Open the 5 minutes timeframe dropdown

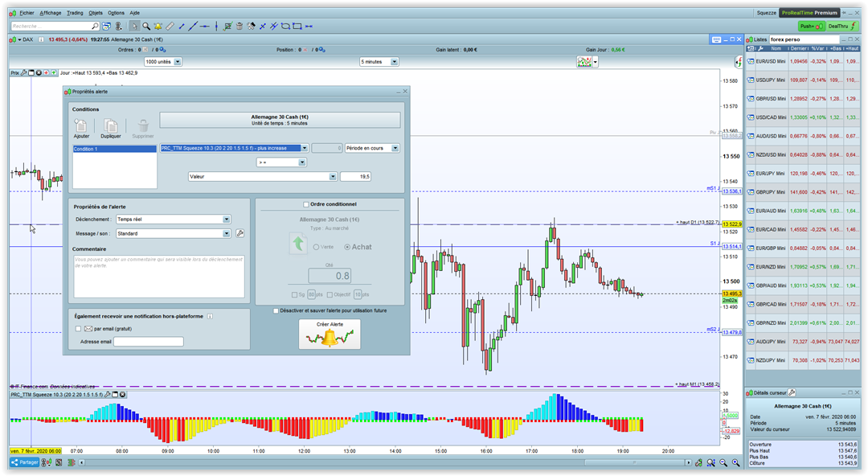point(379,61)
